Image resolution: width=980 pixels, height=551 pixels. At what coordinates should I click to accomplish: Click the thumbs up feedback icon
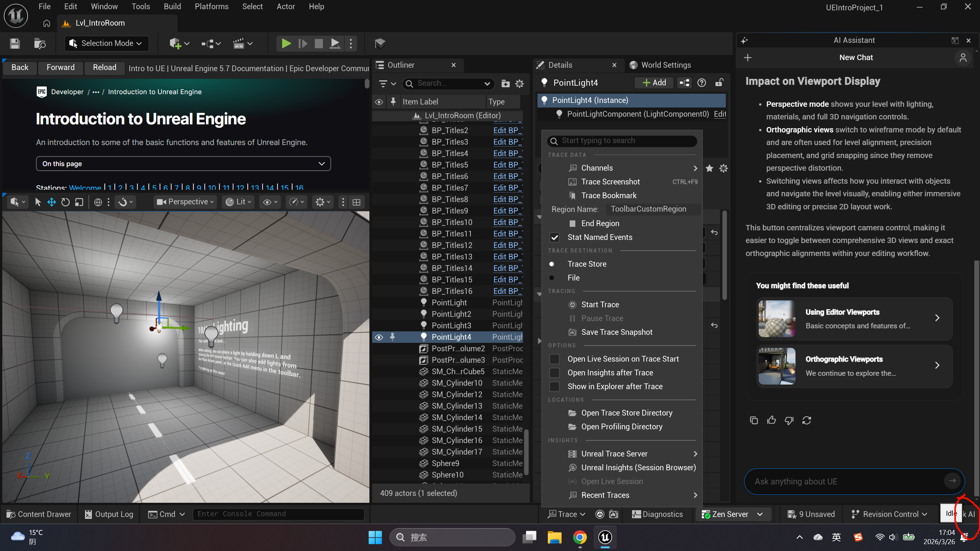(771, 420)
